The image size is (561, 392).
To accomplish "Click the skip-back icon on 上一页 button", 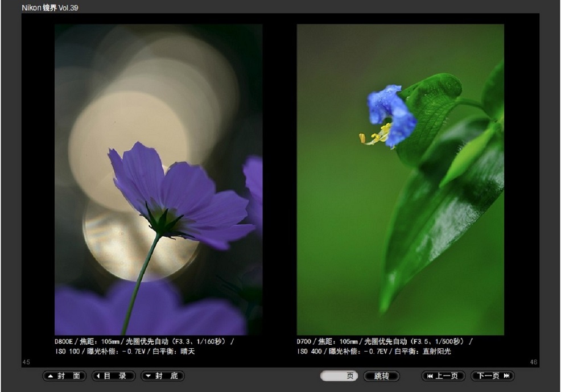I will coord(430,376).
